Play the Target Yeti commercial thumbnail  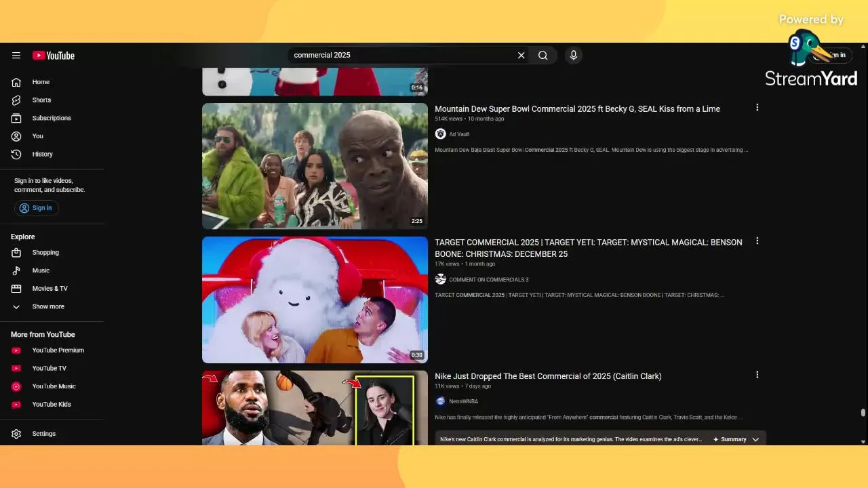[x=315, y=300]
